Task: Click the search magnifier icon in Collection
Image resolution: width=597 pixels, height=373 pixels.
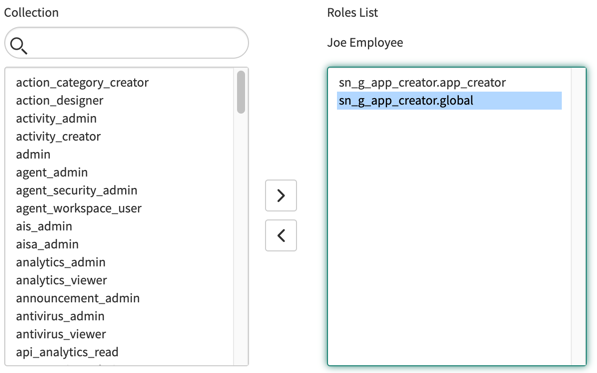Action: pyautogui.click(x=19, y=45)
